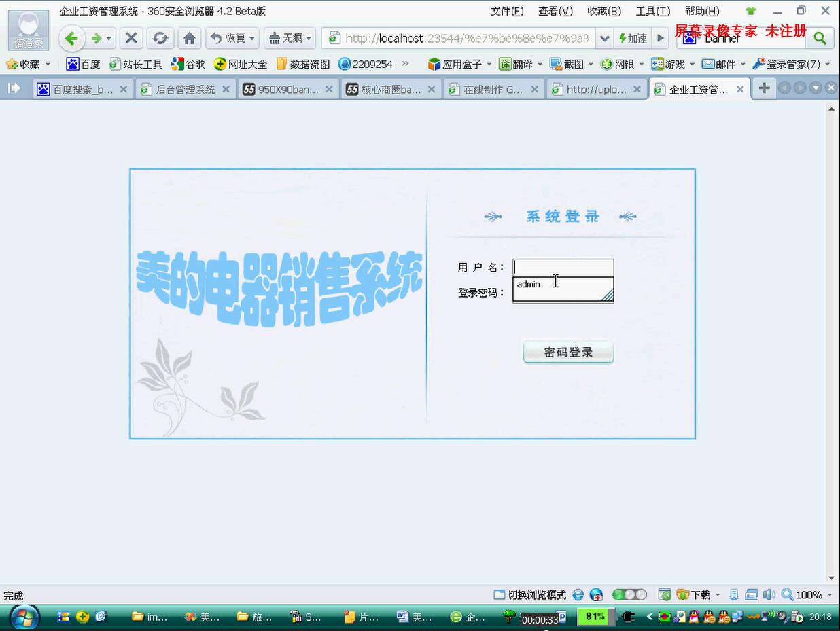Switch to the 在线制作 G tab
Image resolution: width=840 pixels, height=631 pixels.
493,89
